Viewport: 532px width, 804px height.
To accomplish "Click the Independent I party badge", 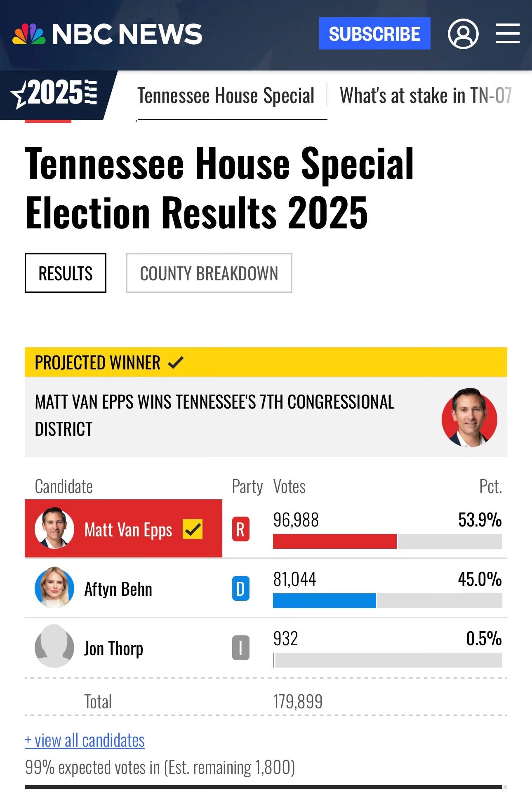I will click(240, 648).
